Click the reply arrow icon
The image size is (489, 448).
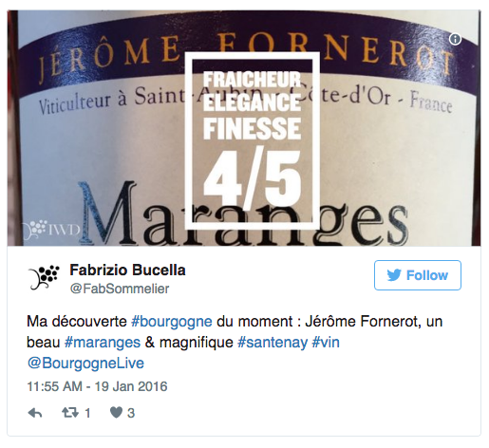(35, 413)
